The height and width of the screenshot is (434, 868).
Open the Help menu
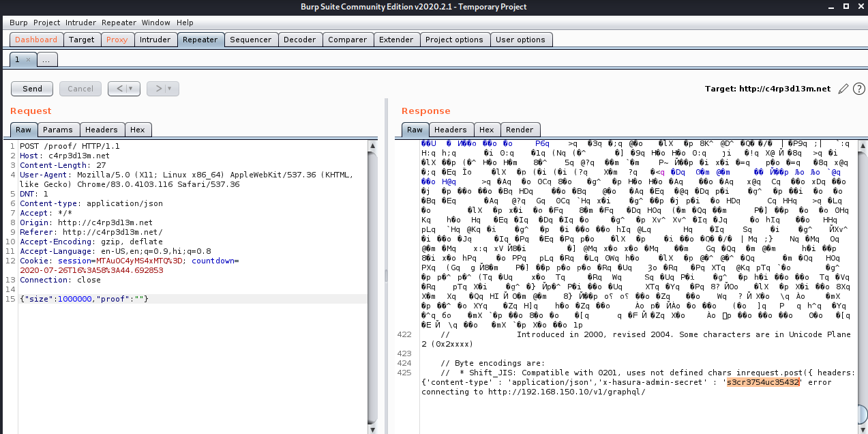tap(185, 23)
